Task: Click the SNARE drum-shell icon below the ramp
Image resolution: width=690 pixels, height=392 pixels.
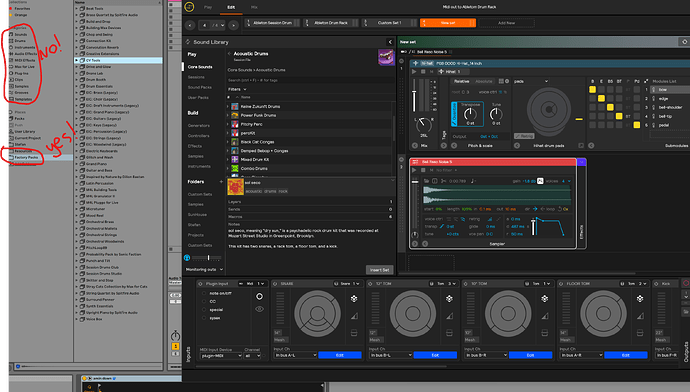Action: (x=354, y=333)
